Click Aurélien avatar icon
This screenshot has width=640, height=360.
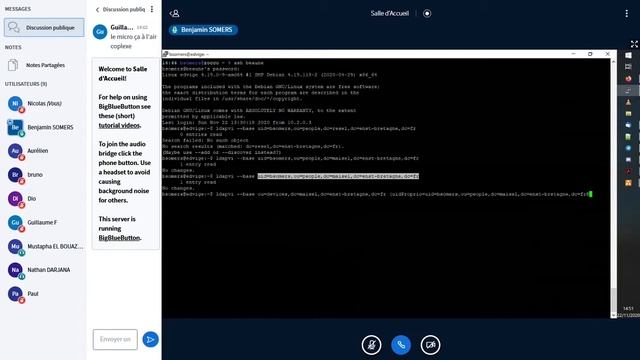click(x=15, y=151)
